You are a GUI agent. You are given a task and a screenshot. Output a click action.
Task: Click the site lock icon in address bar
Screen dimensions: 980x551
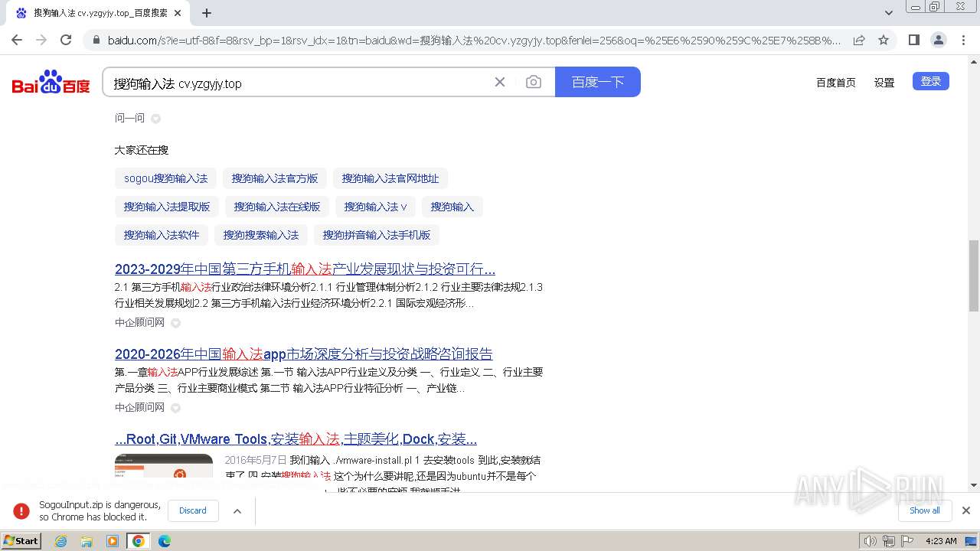pos(96,40)
